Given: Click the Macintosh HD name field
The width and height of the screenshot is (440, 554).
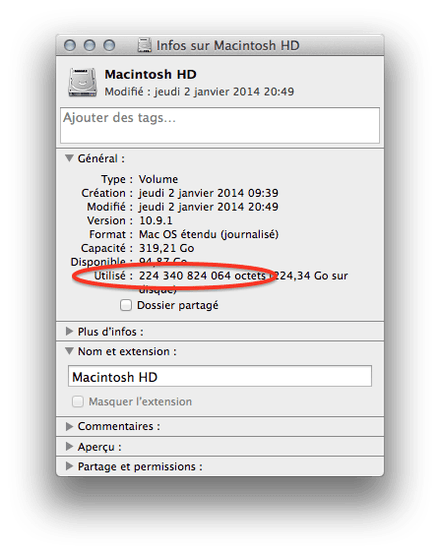Looking at the screenshot, I should (220, 376).
